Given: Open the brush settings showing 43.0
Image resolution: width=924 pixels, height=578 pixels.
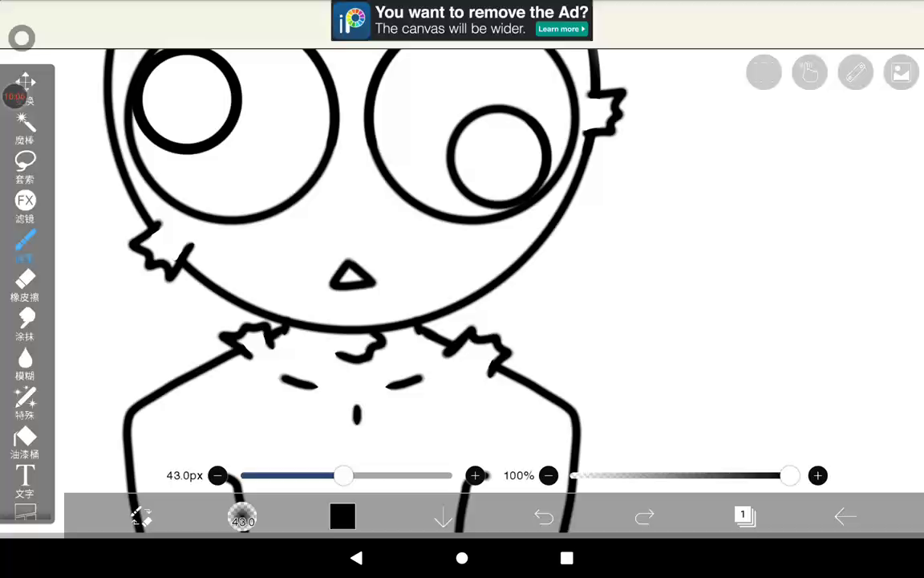Looking at the screenshot, I should pyautogui.click(x=242, y=517).
